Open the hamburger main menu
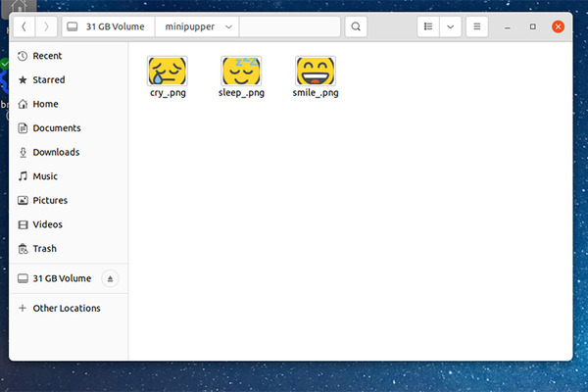The image size is (588, 392). tap(477, 26)
